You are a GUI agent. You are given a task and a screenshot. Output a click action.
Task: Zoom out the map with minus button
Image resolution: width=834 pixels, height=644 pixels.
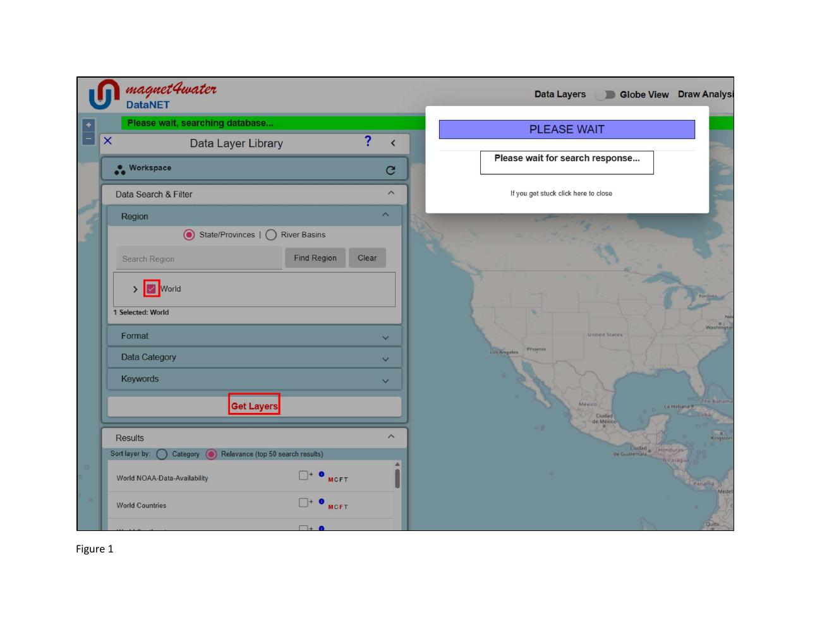[88, 138]
